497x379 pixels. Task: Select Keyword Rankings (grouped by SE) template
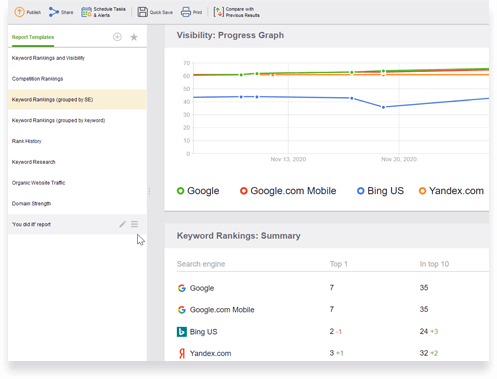[x=77, y=99]
